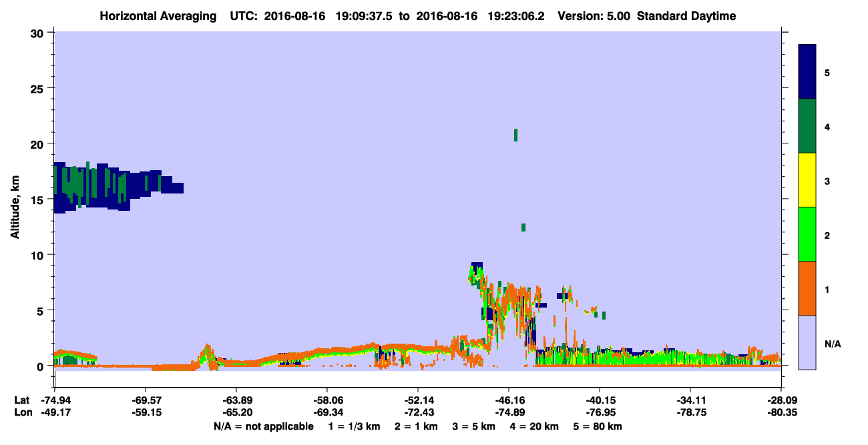Click longitude value -65.20
Image resolution: width=868 pixels, height=445 pixels.
click(236, 413)
